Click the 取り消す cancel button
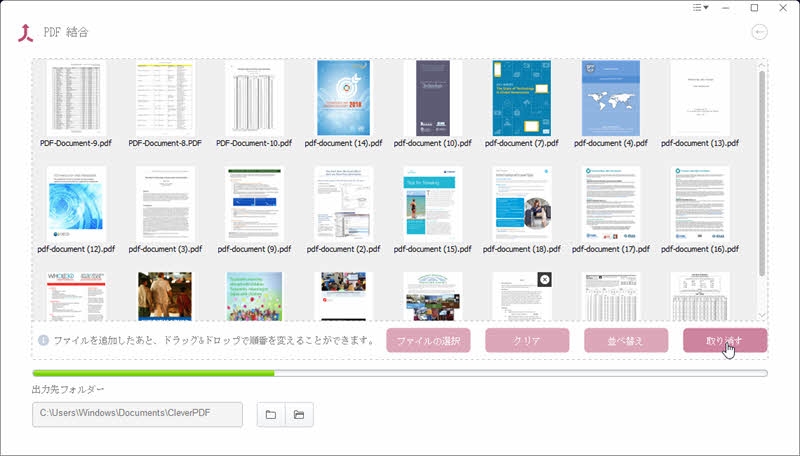This screenshot has width=800, height=456. tap(725, 340)
